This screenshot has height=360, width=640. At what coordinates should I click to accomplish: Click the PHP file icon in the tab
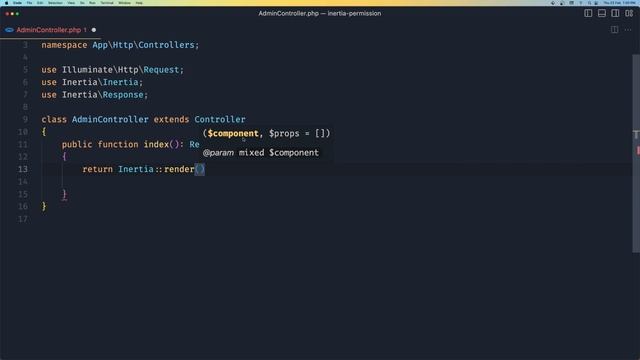(9, 30)
